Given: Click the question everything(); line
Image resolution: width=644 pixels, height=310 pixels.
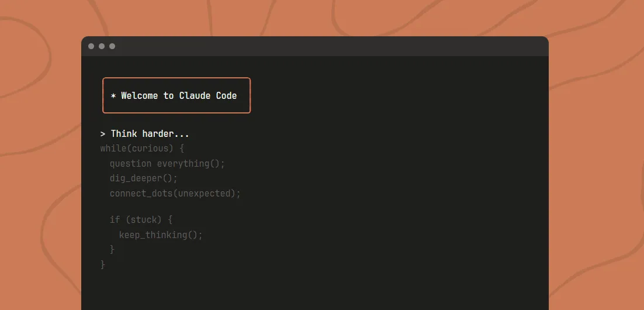Looking at the screenshot, I should [167, 164].
